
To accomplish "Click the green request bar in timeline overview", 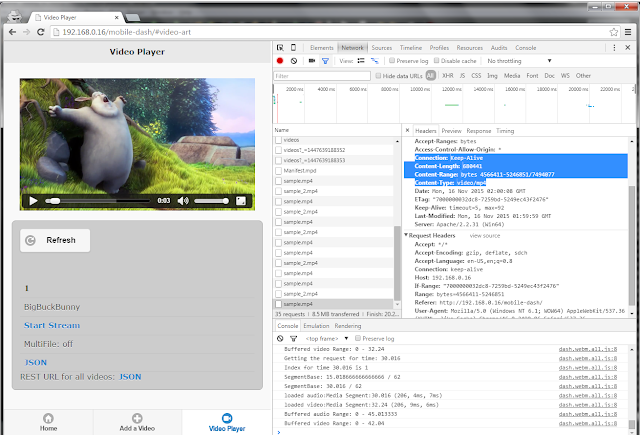I will tap(451, 105).
